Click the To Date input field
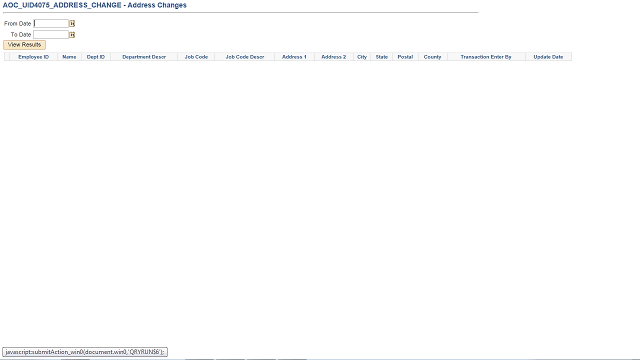The image size is (640, 360). tap(51, 35)
